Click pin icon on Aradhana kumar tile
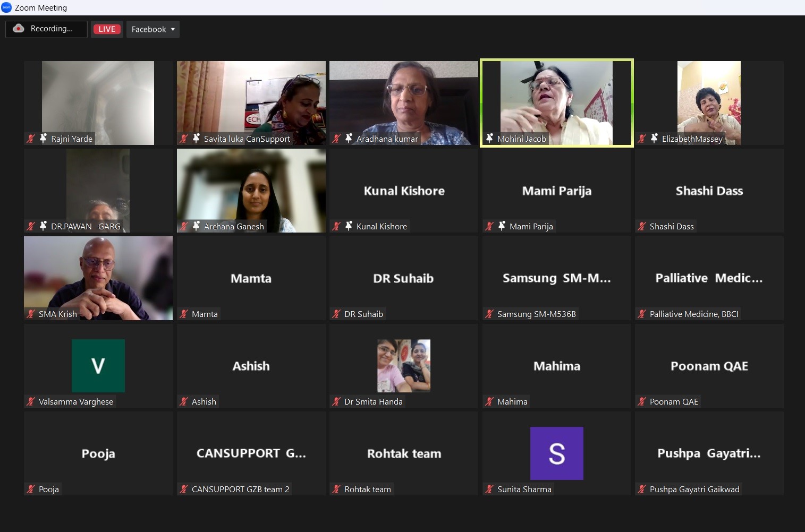This screenshot has width=805, height=532. 349,138
